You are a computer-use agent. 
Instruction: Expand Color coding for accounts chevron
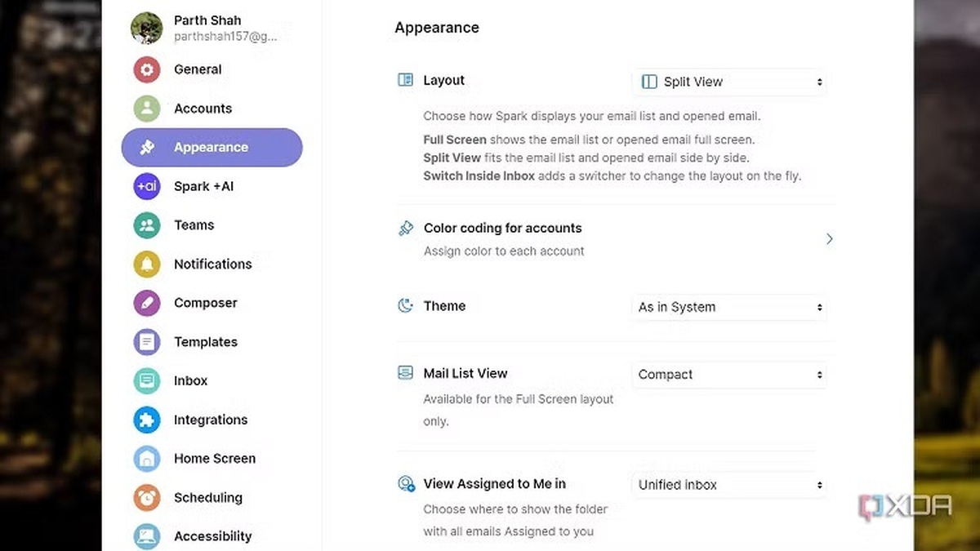[x=829, y=239]
